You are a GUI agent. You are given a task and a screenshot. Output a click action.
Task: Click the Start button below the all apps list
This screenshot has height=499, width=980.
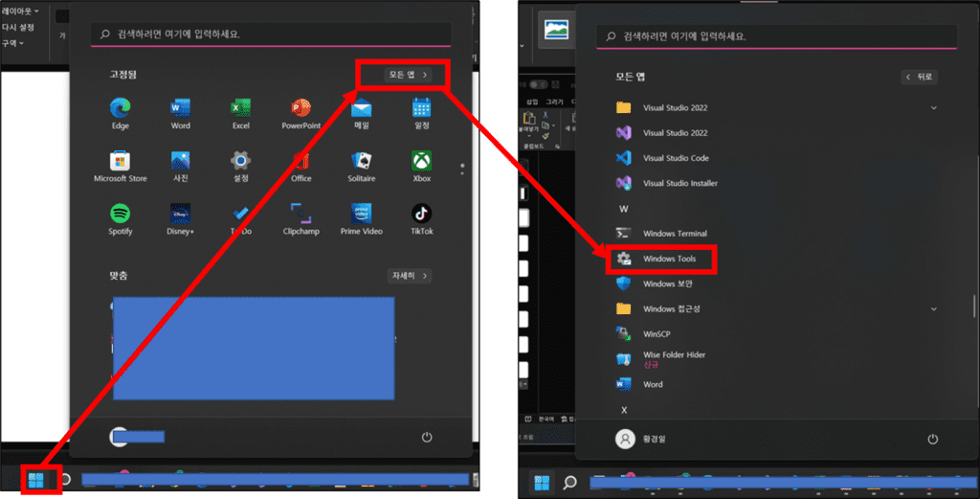pyautogui.click(x=542, y=482)
